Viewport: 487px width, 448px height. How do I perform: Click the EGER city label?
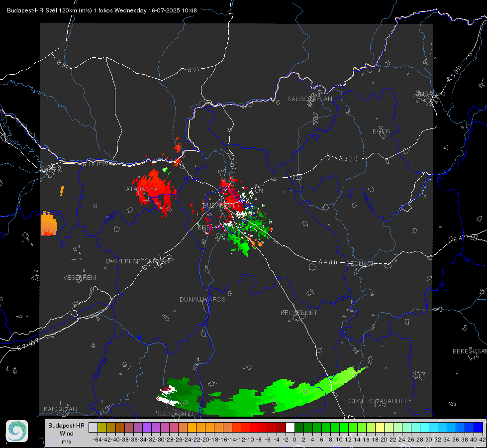click(x=381, y=131)
